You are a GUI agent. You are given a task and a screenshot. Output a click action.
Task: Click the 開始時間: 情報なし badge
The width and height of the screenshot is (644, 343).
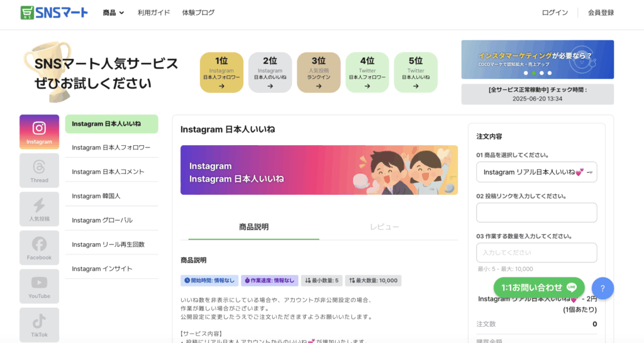click(x=209, y=281)
